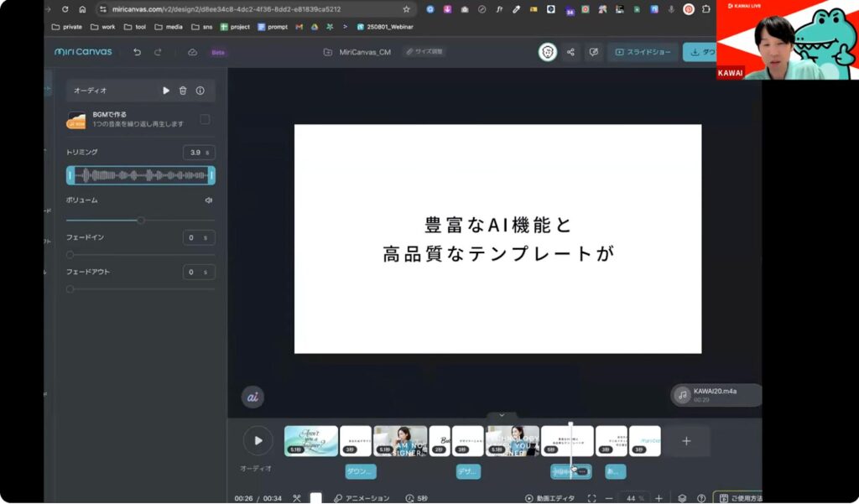Toggle fullscreen view icon in bottom bar
859x504 pixels.
point(591,498)
